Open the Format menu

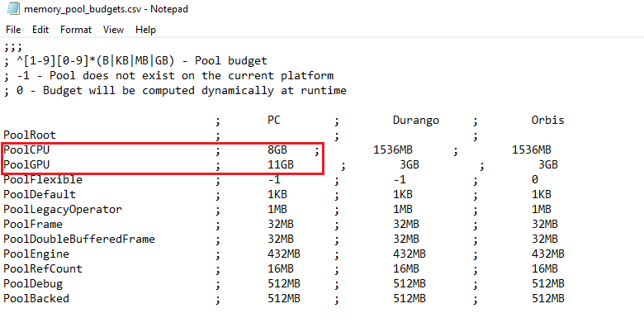pos(76,30)
